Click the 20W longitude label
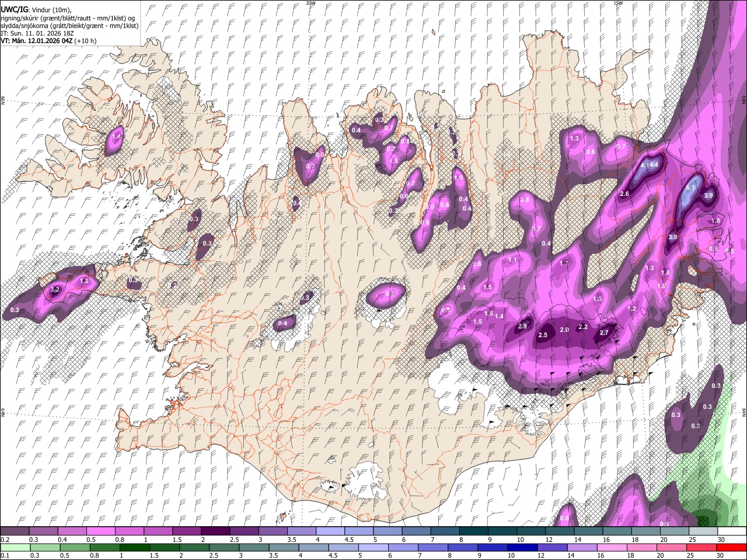 click(310, 3)
